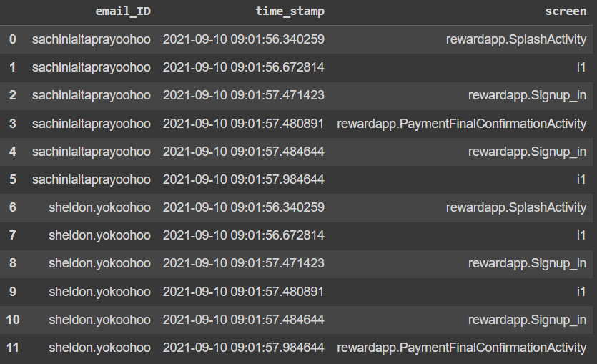Click rewardapp.Signup_in in row 10
The image size is (597, 364).
[528, 320]
